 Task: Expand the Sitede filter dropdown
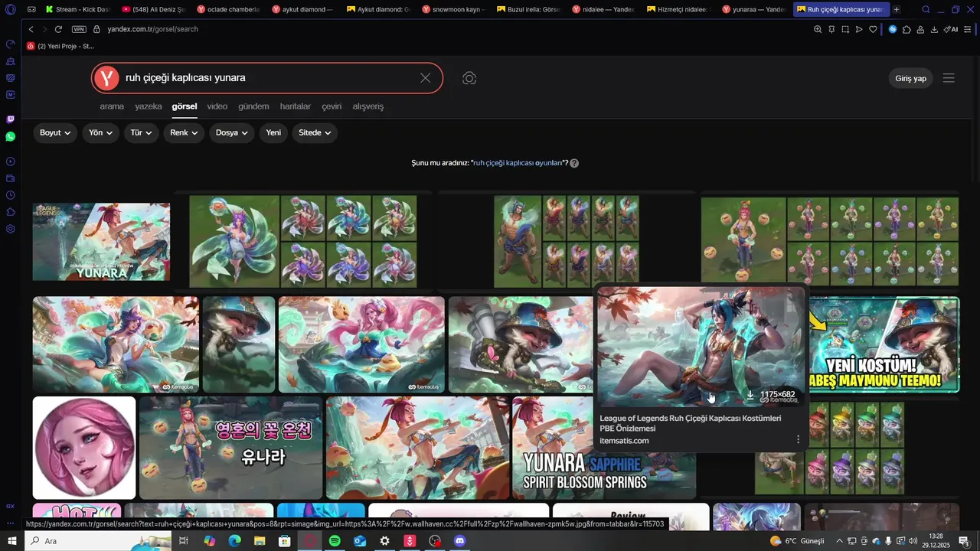point(315,132)
